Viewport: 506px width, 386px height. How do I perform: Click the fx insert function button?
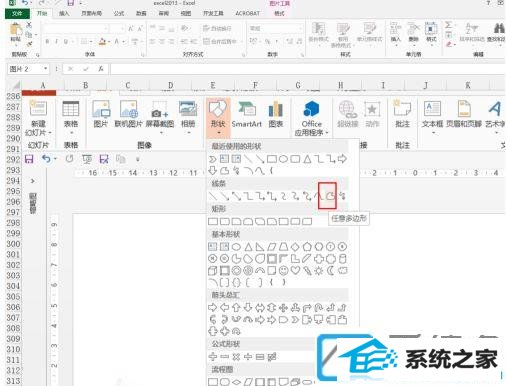pyautogui.click(x=101, y=69)
